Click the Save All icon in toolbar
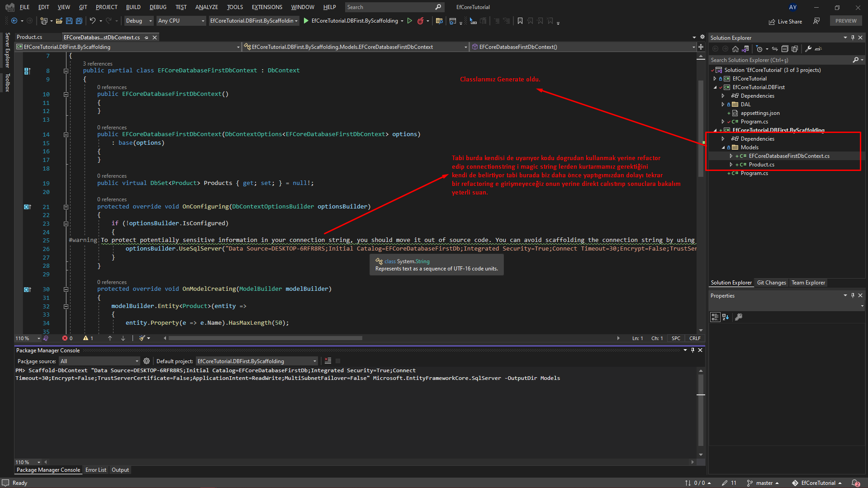The width and height of the screenshot is (868, 488). (79, 21)
